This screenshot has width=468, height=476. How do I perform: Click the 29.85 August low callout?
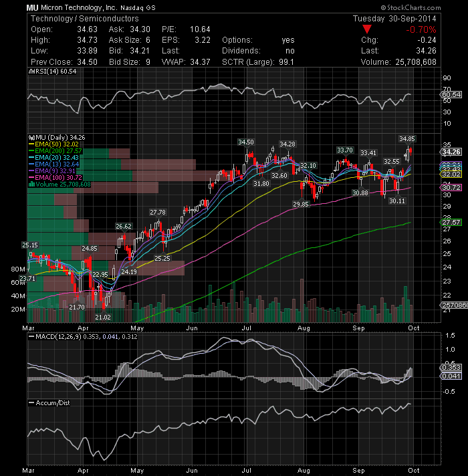tap(300, 205)
